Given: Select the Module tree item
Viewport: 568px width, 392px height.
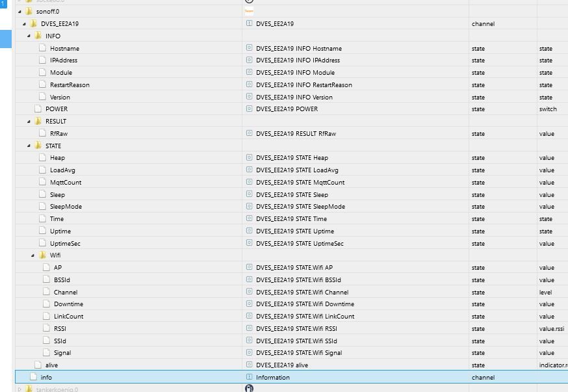Looking at the screenshot, I should 61,72.
